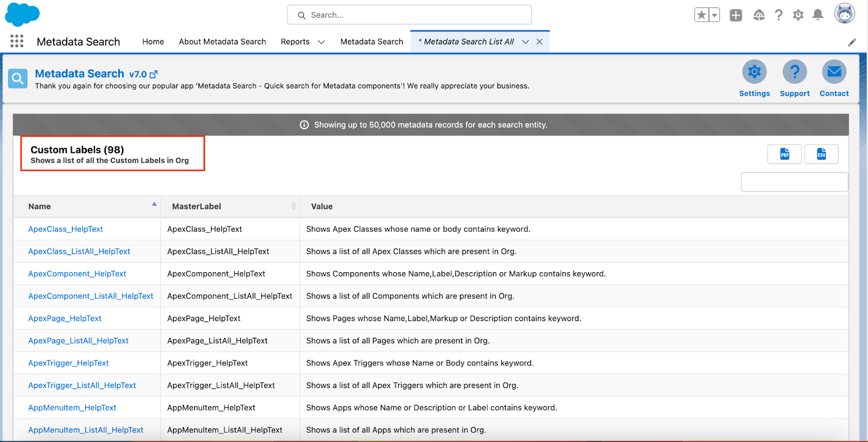Click value 'Shows Apps whose Name or Description'

431,407
